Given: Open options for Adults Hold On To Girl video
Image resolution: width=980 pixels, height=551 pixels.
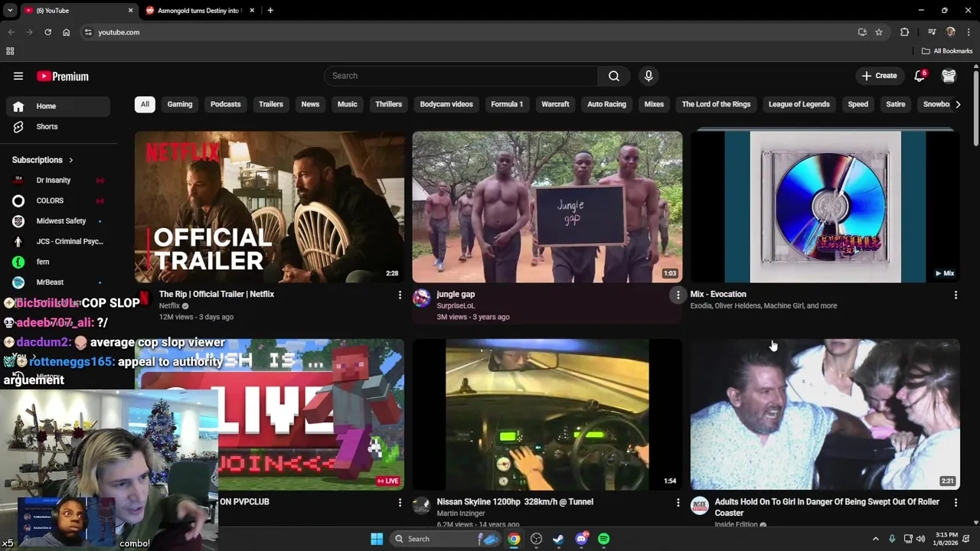Looking at the screenshot, I should point(955,503).
